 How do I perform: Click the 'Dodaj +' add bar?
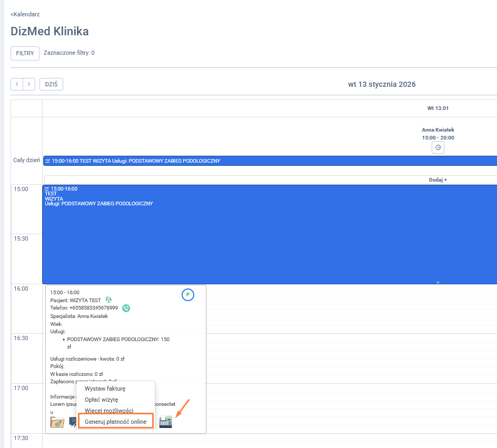438,180
